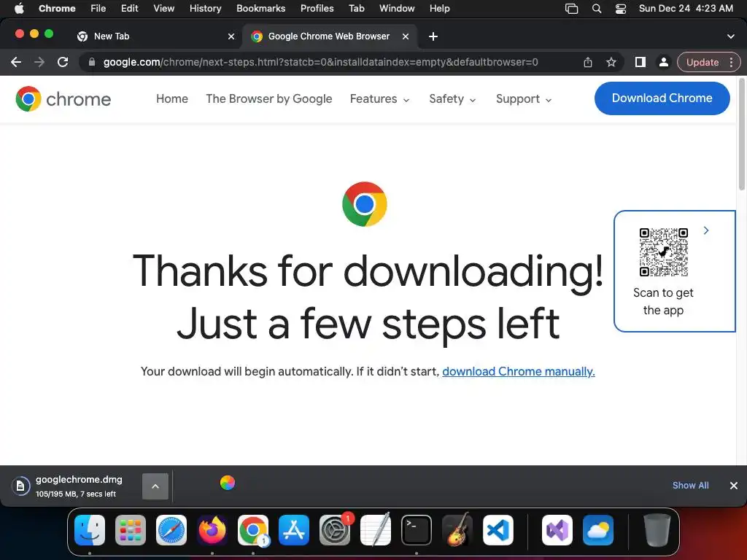This screenshot has height=560, width=747.
Task: Go back using the browser back arrow
Action: tap(16, 62)
